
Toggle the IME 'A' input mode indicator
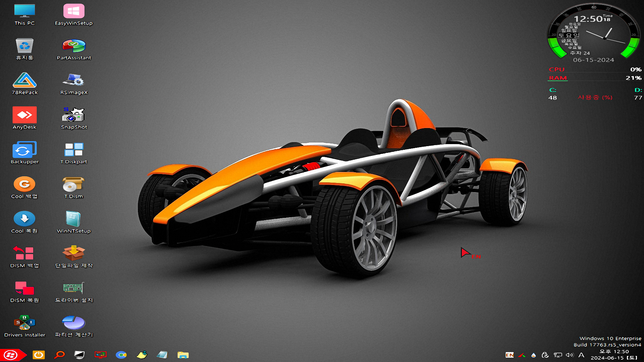click(x=582, y=355)
